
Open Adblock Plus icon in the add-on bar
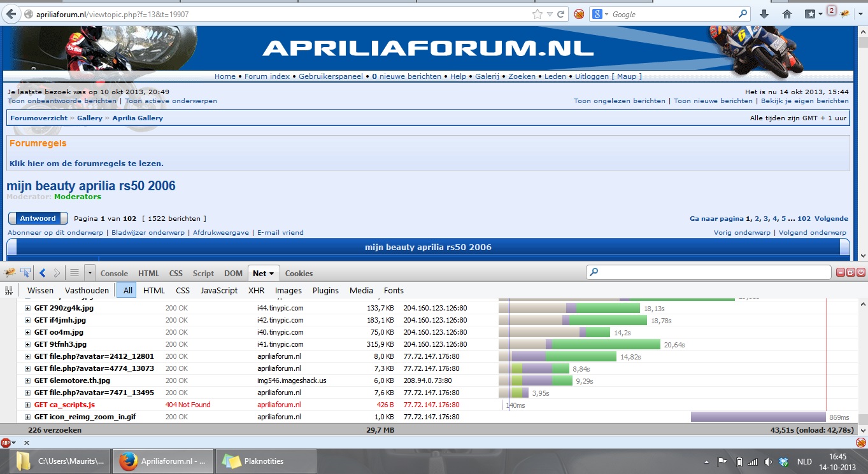point(6,442)
